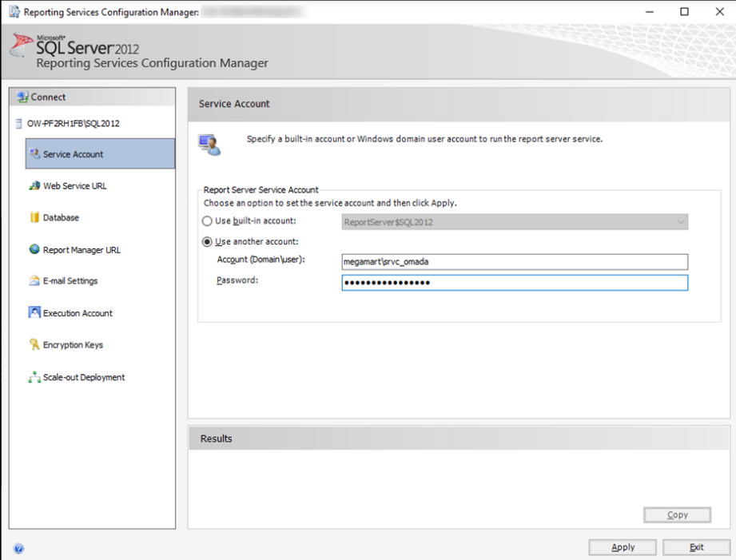The width and height of the screenshot is (736, 560).
Task: Click the "Report Server Service Account" group label
Action: pyautogui.click(x=261, y=189)
